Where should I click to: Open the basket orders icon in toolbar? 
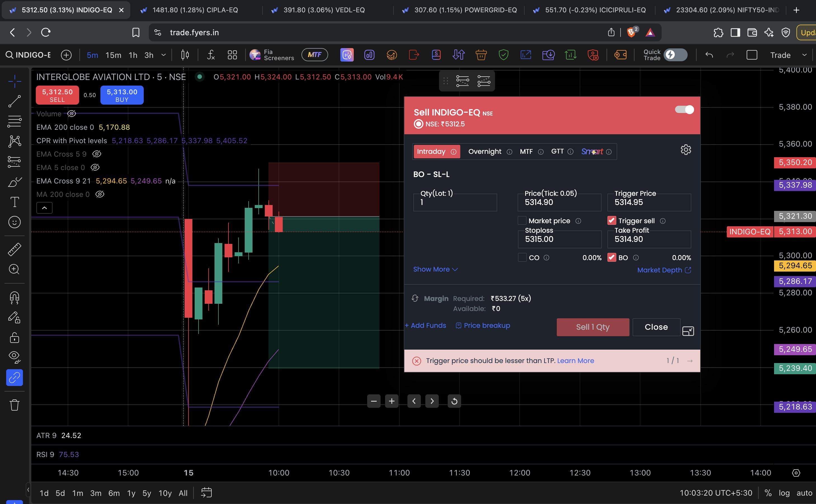(481, 55)
